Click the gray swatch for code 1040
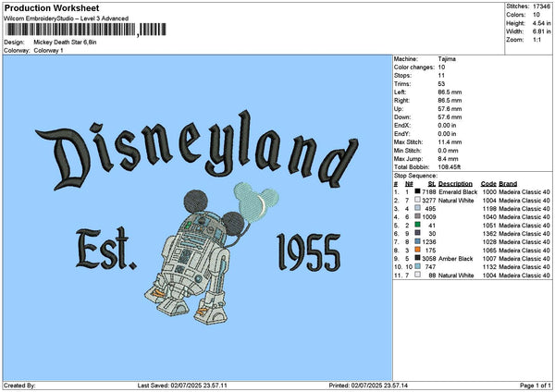 click(418, 216)
